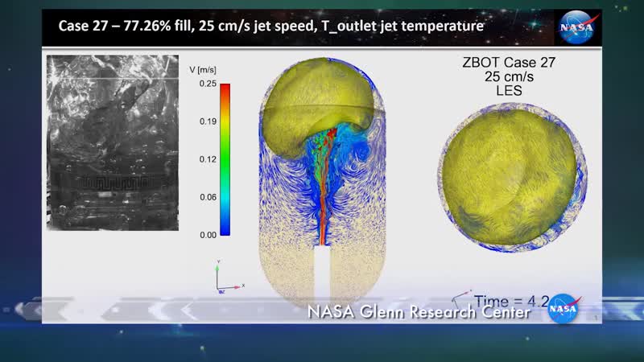
Task: Click the 0.25 maximum value on the legend
Action: tap(208, 84)
